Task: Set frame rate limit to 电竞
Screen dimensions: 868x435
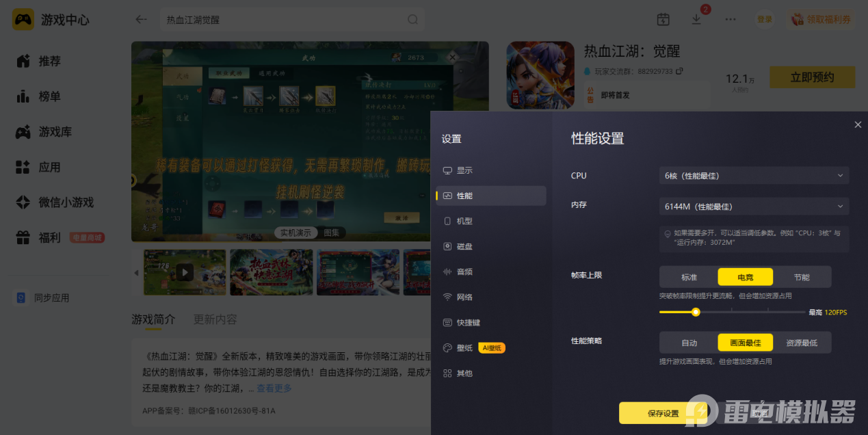Action: point(746,277)
